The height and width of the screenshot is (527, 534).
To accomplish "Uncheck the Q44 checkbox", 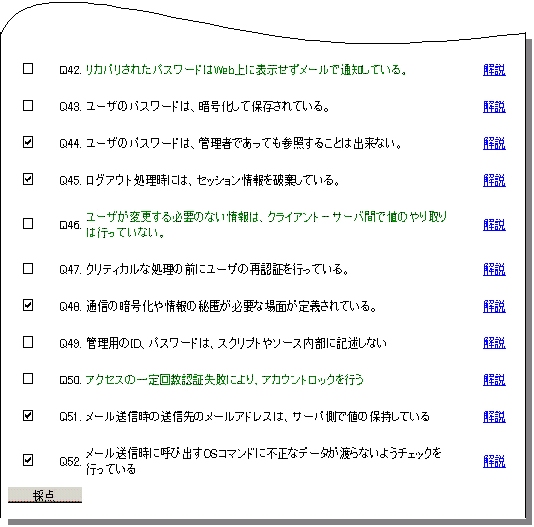I will tap(28, 142).
